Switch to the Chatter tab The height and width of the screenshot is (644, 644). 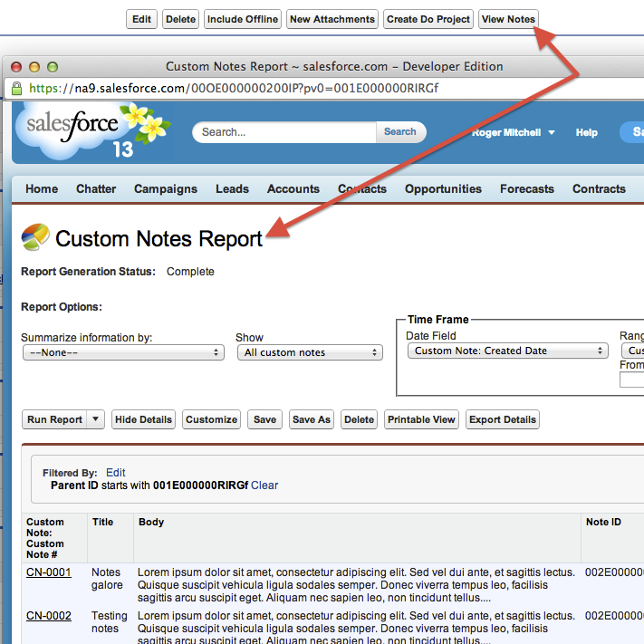[x=96, y=189]
